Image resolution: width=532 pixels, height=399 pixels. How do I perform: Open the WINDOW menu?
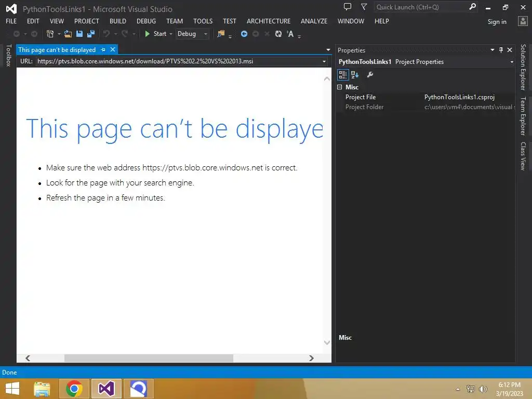351,21
